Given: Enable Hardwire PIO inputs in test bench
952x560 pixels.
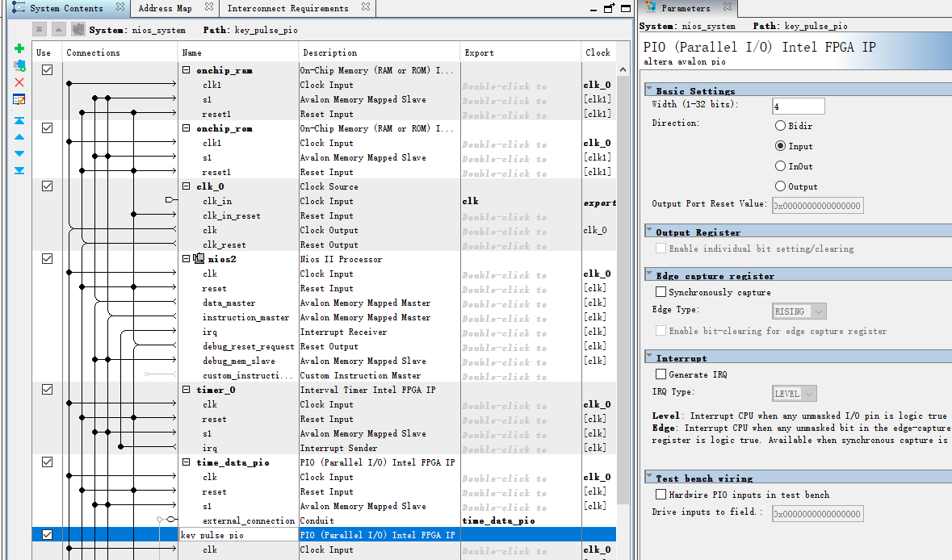Looking at the screenshot, I should click(x=661, y=495).
